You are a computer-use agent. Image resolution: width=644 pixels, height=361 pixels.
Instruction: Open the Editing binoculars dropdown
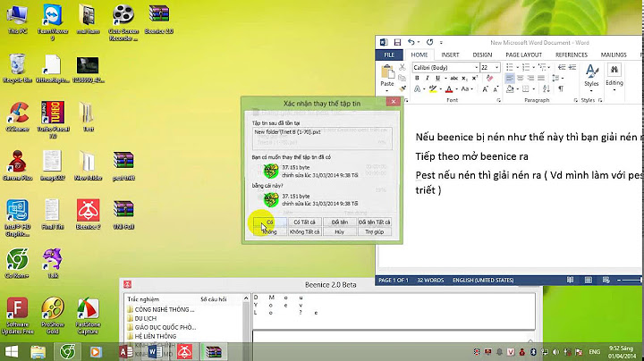[x=614, y=76]
